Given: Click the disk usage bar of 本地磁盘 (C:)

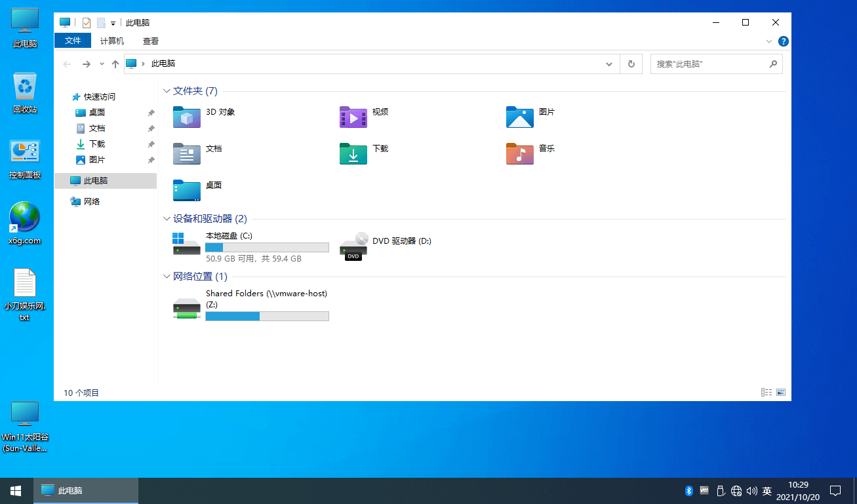Looking at the screenshot, I should tap(266, 247).
